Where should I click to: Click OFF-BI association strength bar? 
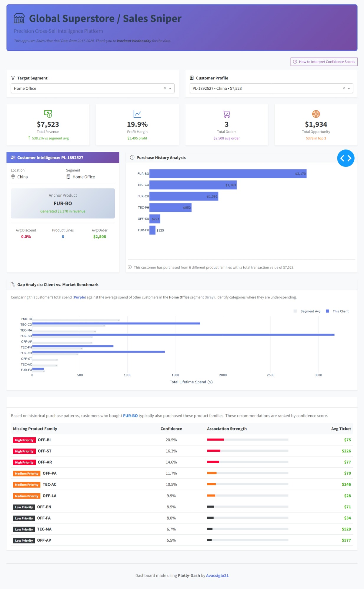247,440
